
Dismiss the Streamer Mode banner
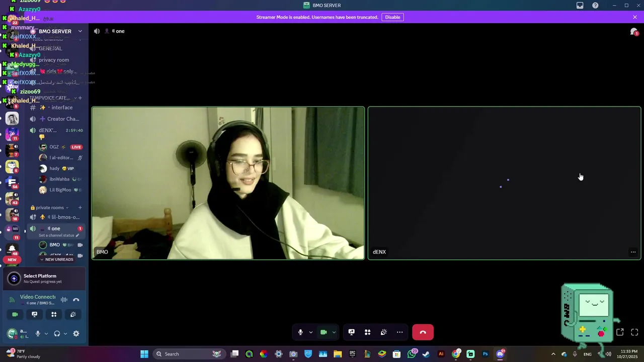tap(635, 17)
